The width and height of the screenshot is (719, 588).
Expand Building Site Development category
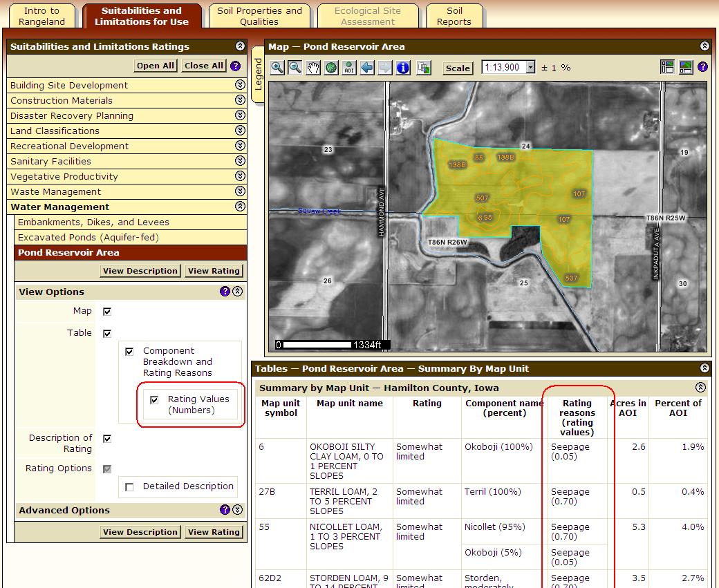click(240, 85)
